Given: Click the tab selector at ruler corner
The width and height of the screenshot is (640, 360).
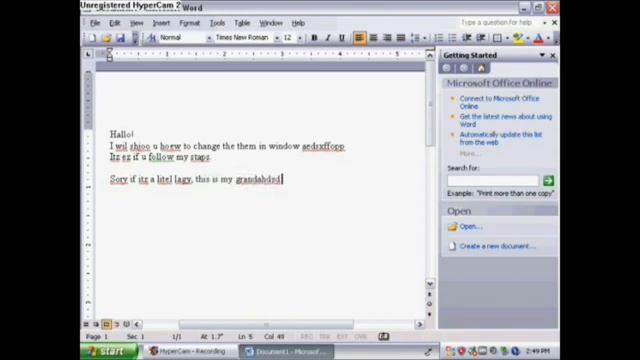Looking at the screenshot, I should click(x=89, y=54).
